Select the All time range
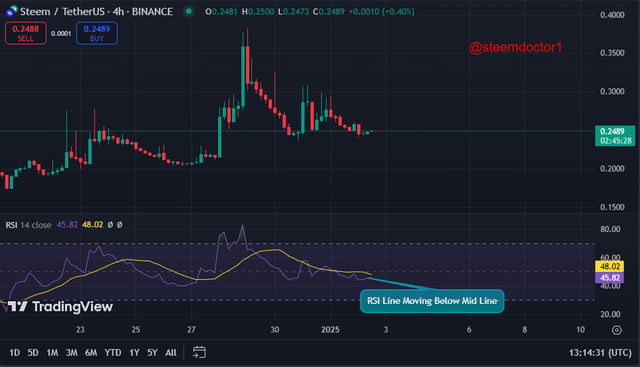 pyautogui.click(x=171, y=352)
